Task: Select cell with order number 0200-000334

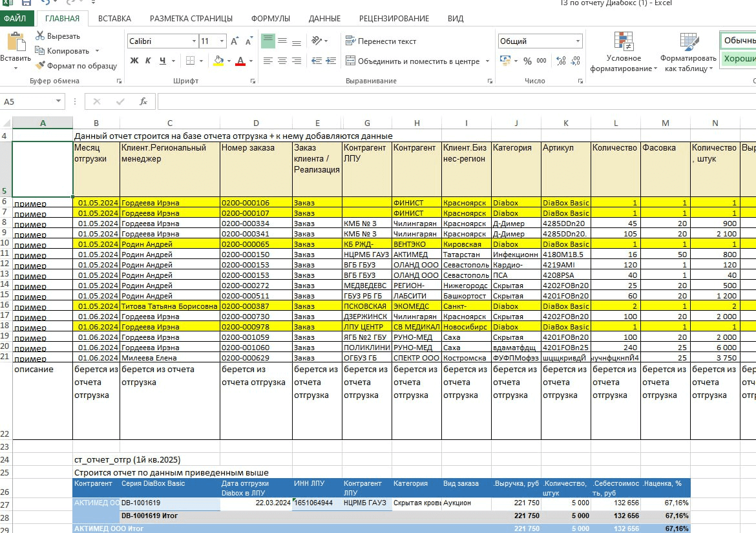Action: click(x=256, y=223)
